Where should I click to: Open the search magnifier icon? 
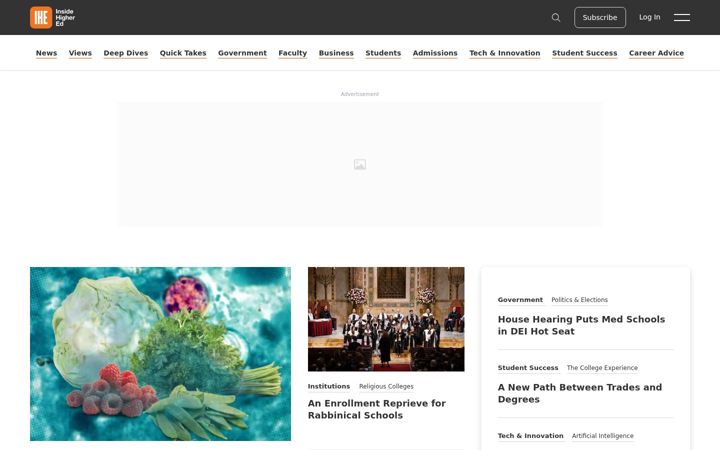coord(556,17)
